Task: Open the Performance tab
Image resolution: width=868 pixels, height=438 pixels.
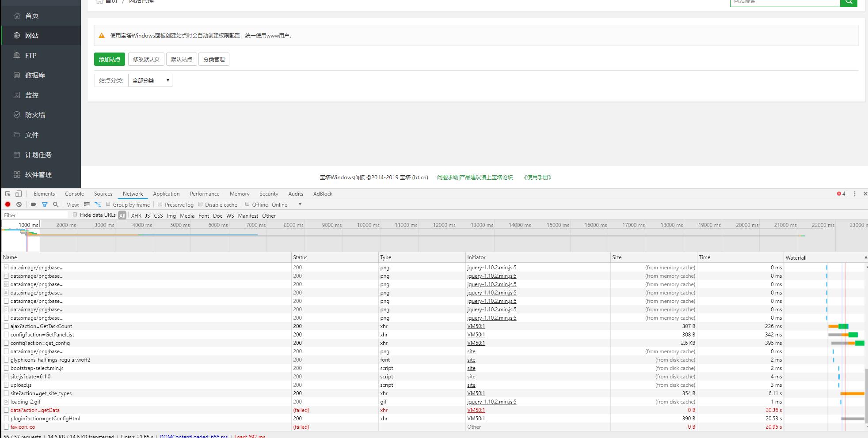Action: (x=205, y=194)
